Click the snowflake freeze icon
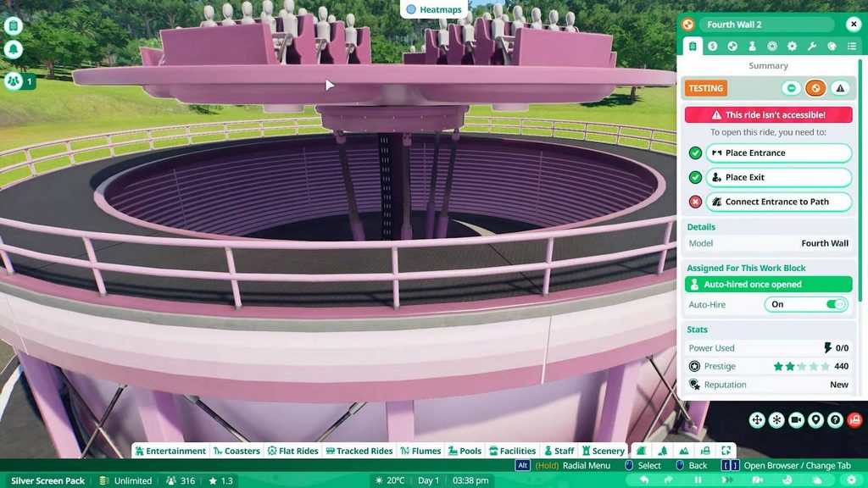Image resolution: width=868 pixels, height=488 pixels. (x=776, y=420)
